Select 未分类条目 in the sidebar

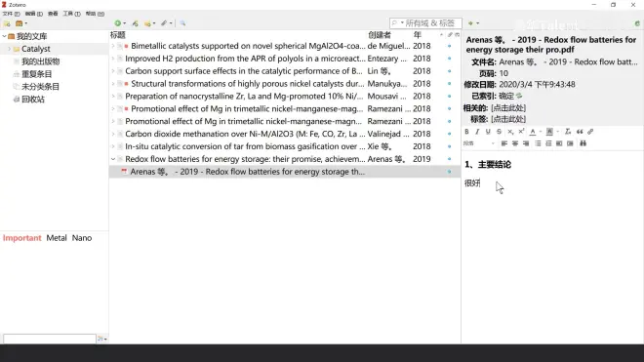[40, 87]
